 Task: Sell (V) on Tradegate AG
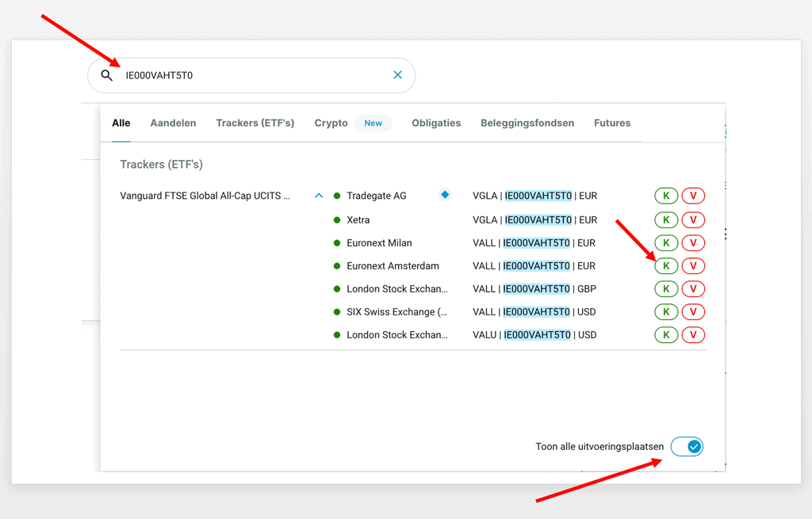tap(693, 196)
